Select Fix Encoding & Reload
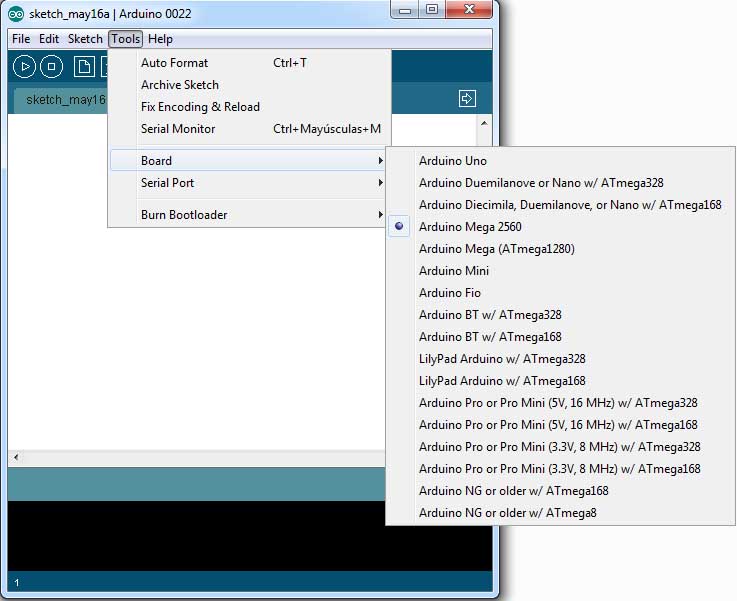The image size is (737, 601). pos(250,107)
